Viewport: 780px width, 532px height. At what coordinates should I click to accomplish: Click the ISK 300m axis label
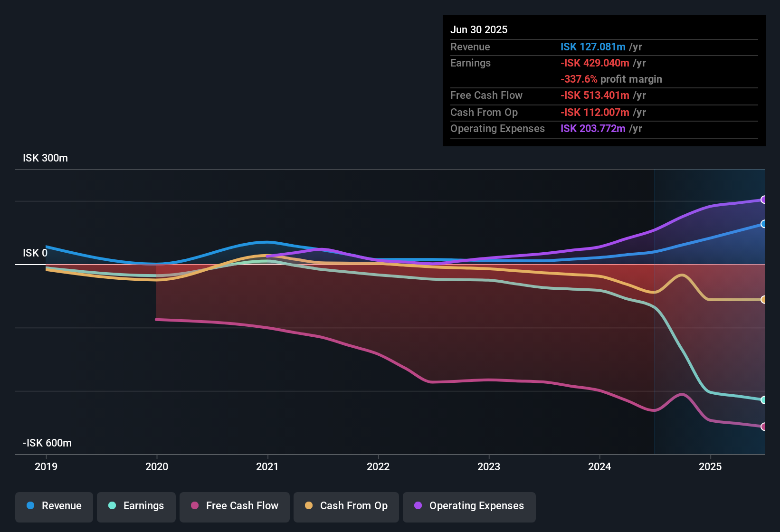click(x=45, y=158)
